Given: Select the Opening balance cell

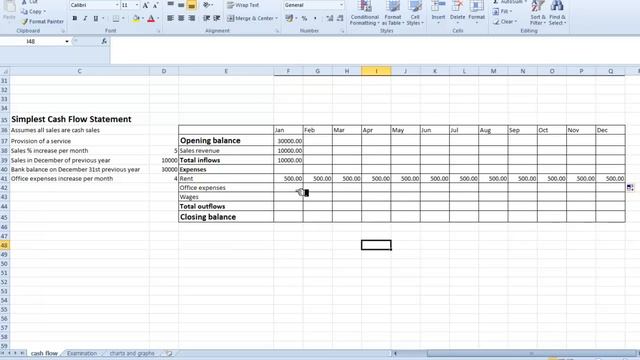Looking at the screenshot, I should pyautogui.click(x=226, y=140).
